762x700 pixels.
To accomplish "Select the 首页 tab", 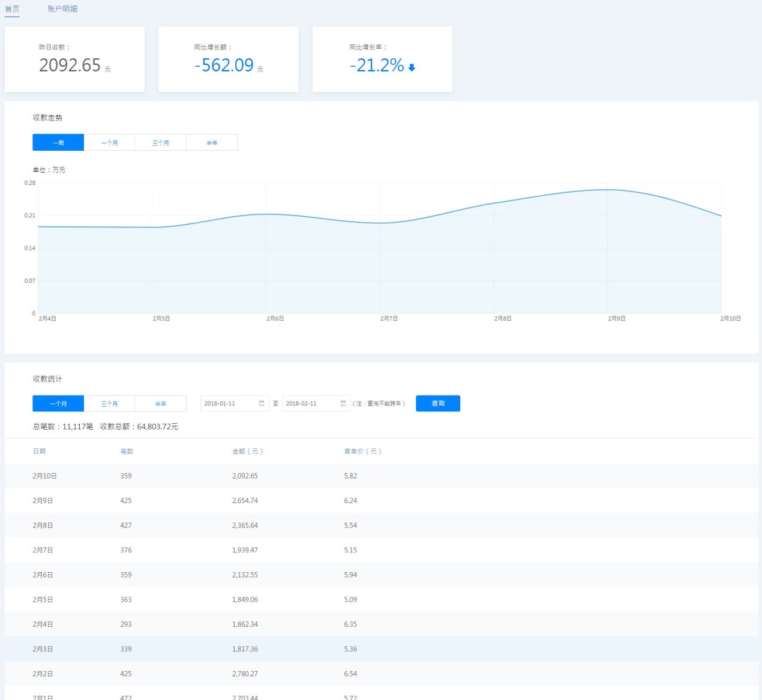I will [12, 9].
